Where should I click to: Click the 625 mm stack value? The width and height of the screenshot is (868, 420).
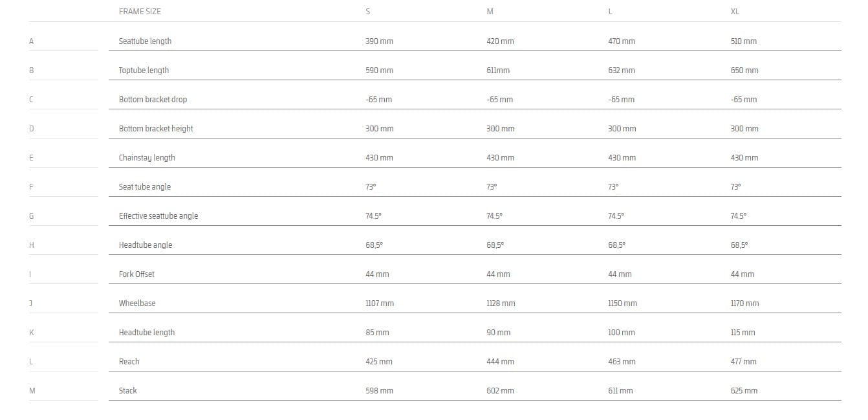click(x=744, y=390)
